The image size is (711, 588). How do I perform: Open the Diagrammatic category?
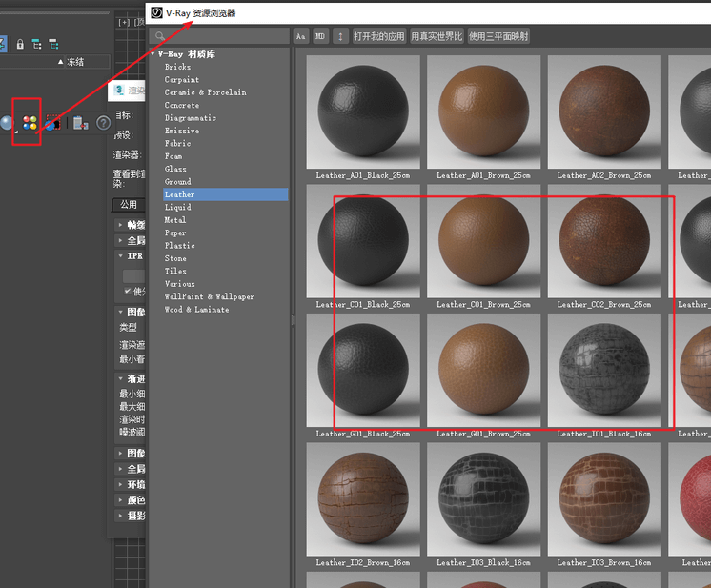tap(191, 118)
